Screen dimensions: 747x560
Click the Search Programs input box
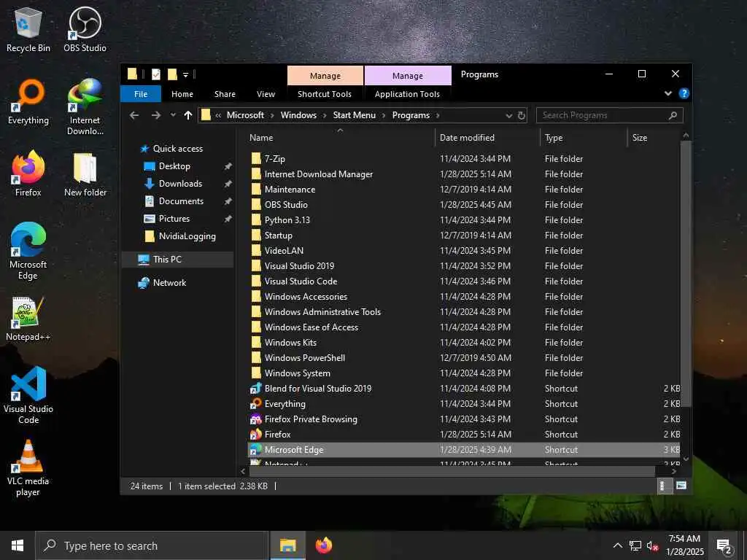click(x=609, y=115)
